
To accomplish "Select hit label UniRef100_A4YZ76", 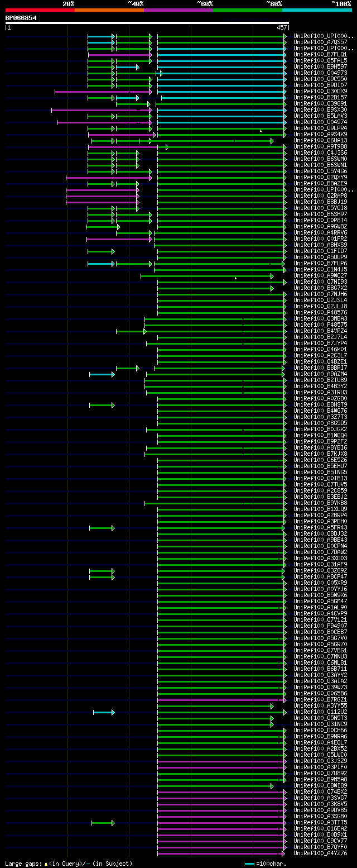I will 320,853.
